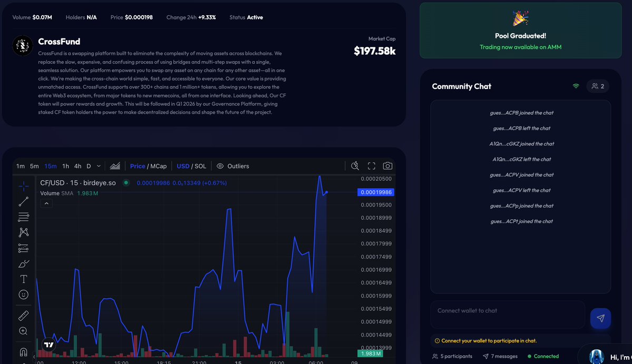This screenshot has width=632, height=364.
Task: Click the Pool Graduated party popper icon
Action: coord(520,18)
